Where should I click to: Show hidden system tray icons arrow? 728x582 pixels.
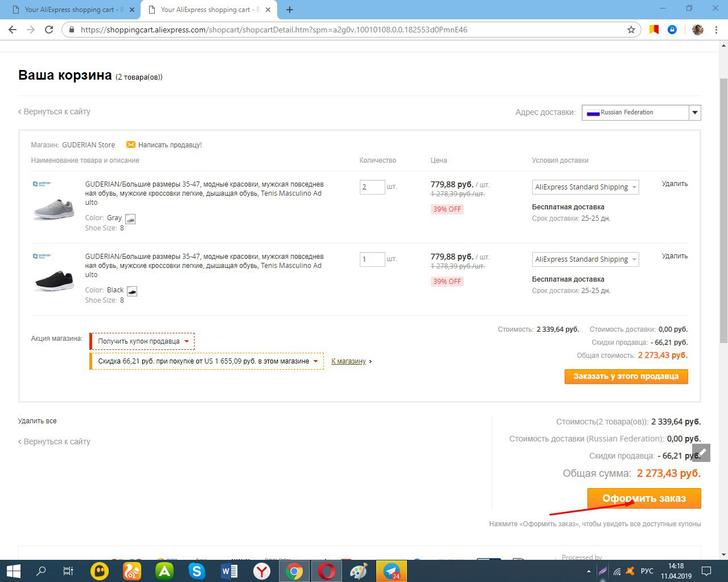tap(589, 571)
